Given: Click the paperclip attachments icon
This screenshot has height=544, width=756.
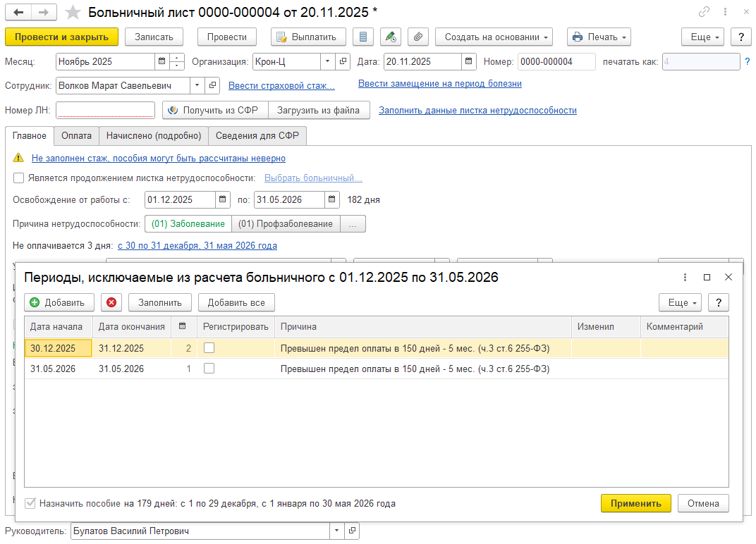Looking at the screenshot, I should pyautogui.click(x=419, y=37).
